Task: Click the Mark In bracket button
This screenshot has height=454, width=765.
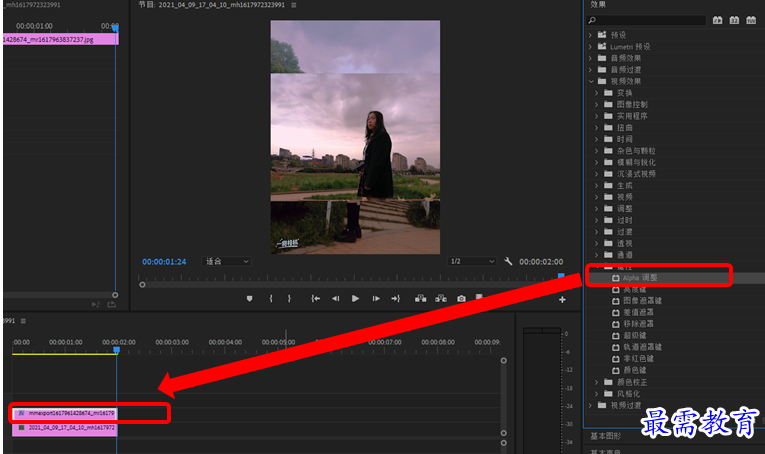Action: (x=271, y=298)
